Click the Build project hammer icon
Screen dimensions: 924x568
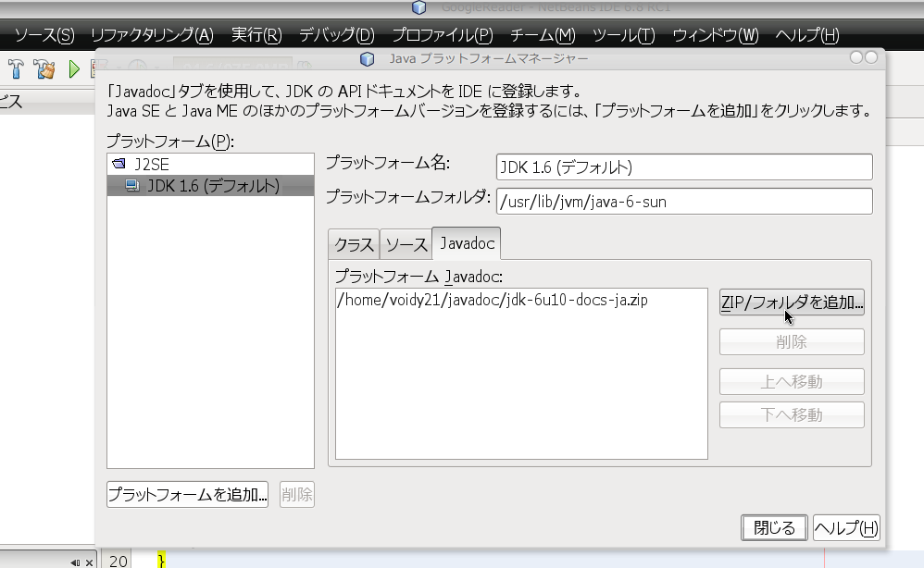pyautogui.click(x=16, y=68)
